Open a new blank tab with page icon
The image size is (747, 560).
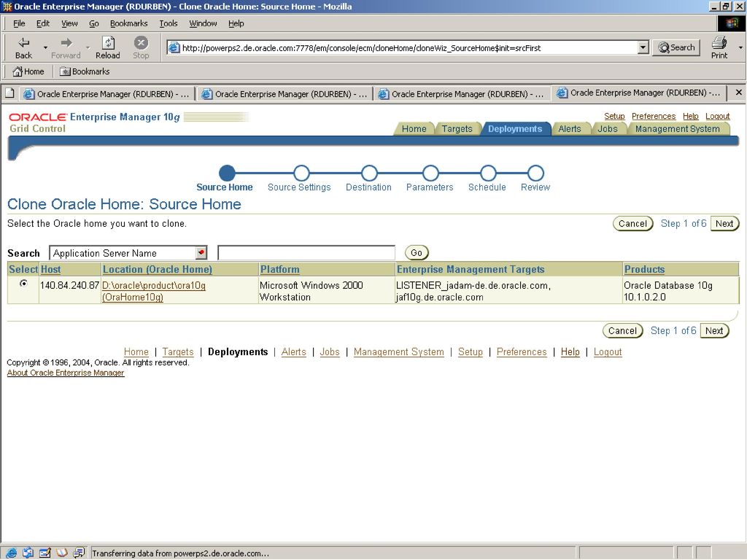coord(9,93)
